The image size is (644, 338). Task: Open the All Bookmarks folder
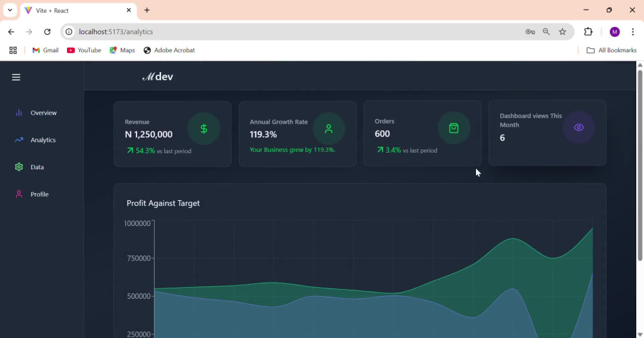[612, 50]
